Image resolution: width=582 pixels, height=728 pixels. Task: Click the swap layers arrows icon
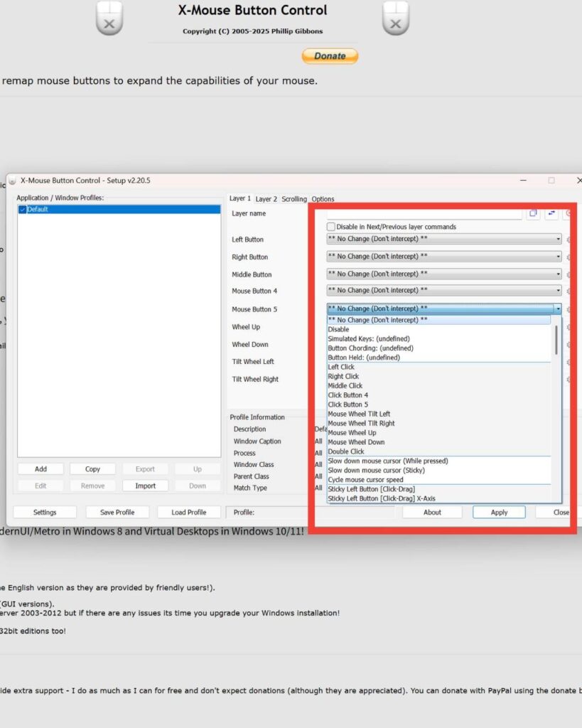[551, 213]
